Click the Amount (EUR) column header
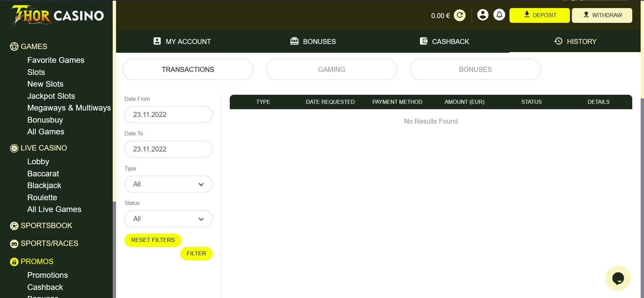Viewport: 644px width, 298px height. 464,102
